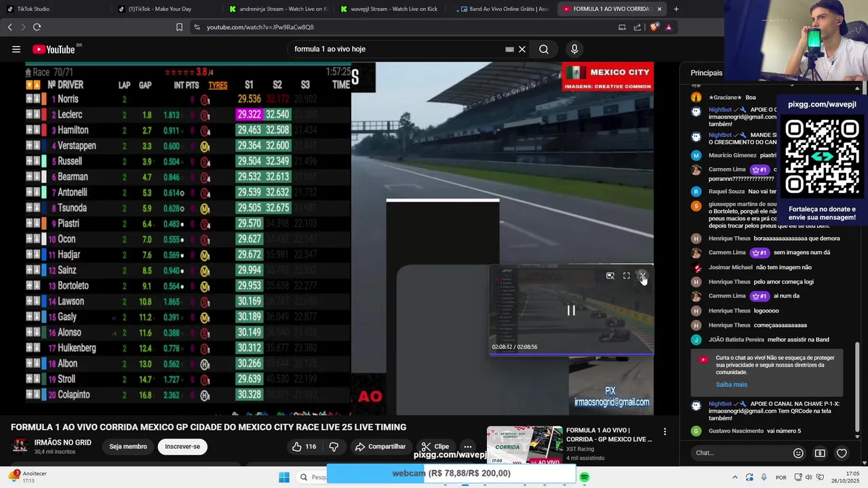The height and width of the screenshot is (488, 868).
Task: Follow the Saiba mais link in chat
Action: pyautogui.click(x=731, y=384)
